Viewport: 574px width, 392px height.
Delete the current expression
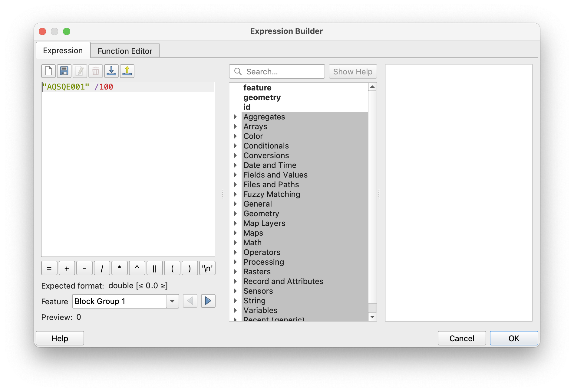[x=95, y=71]
